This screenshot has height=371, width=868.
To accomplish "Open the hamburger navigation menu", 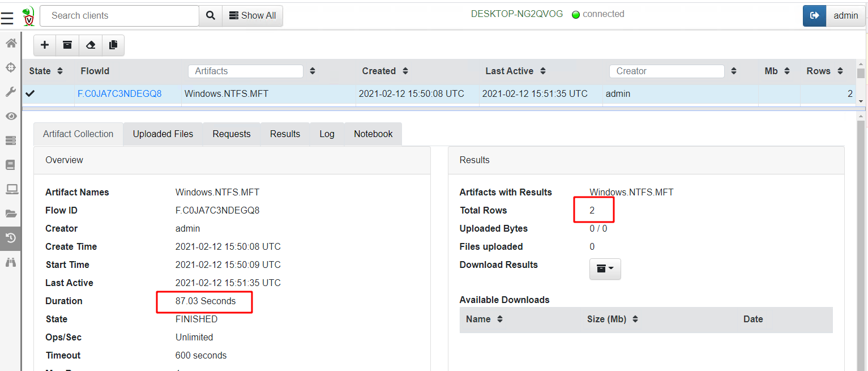I will (7, 18).
